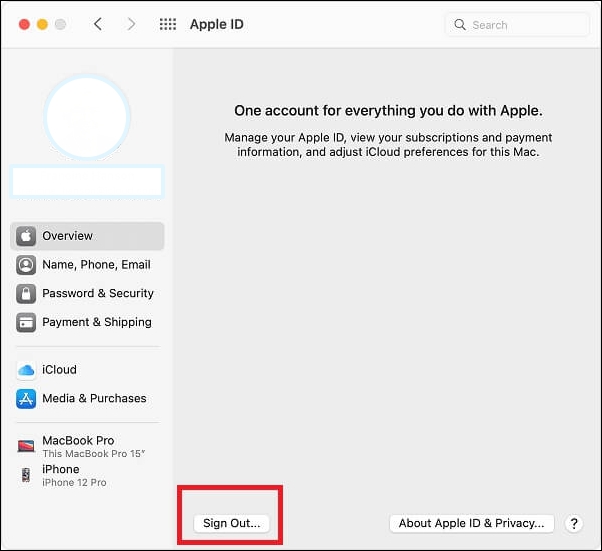The height and width of the screenshot is (551, 602).
Task: Click the Payment & Shipping card icon
Action: point(26,323)
